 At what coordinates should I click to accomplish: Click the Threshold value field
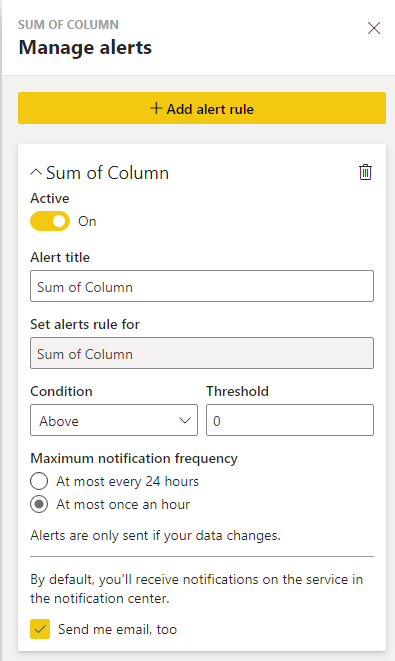tap(290, 420)
